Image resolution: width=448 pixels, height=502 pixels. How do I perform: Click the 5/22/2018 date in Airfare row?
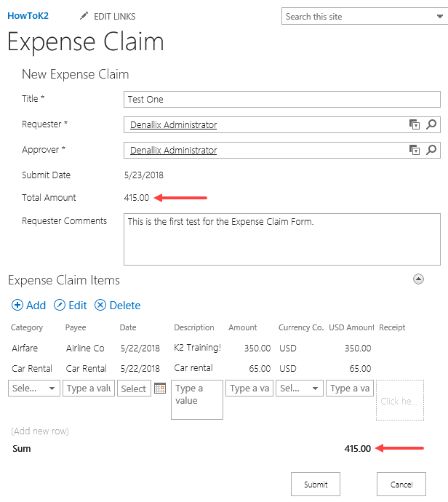click(x=140, y=348)
